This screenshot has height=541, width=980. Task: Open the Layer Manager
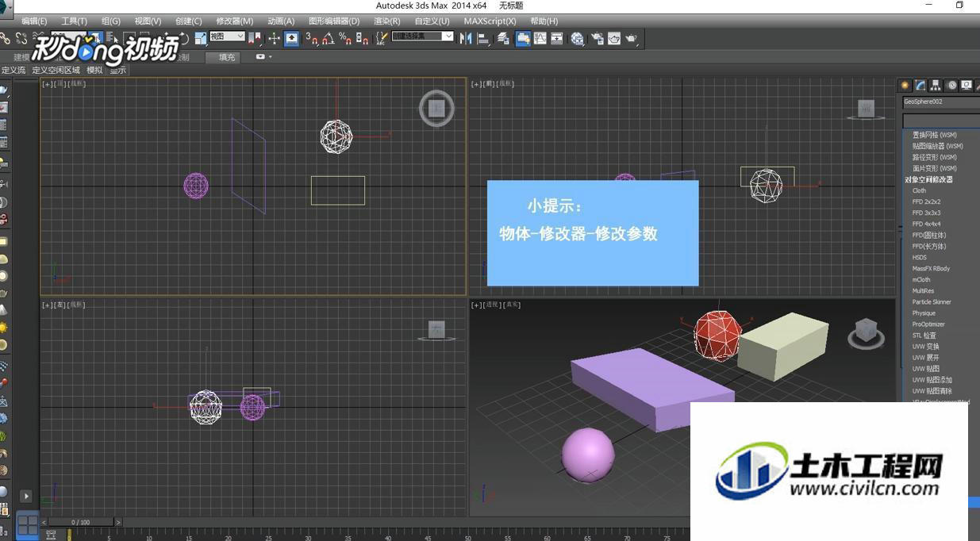click(503, 37)
